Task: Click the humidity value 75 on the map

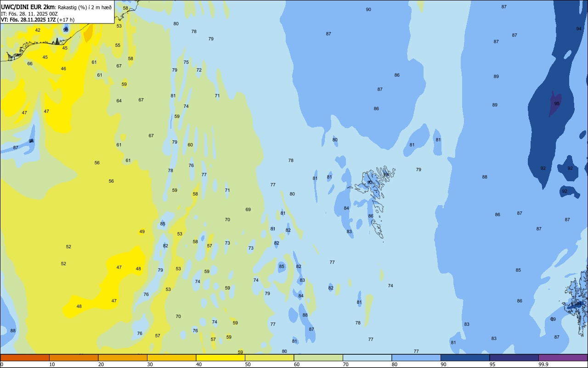Action: click(186, 62)
